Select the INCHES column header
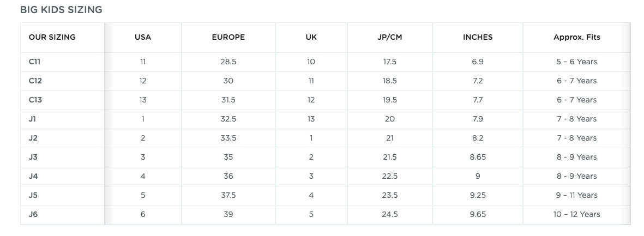This screenshot has height=236, width=644. tap(478, 38)
